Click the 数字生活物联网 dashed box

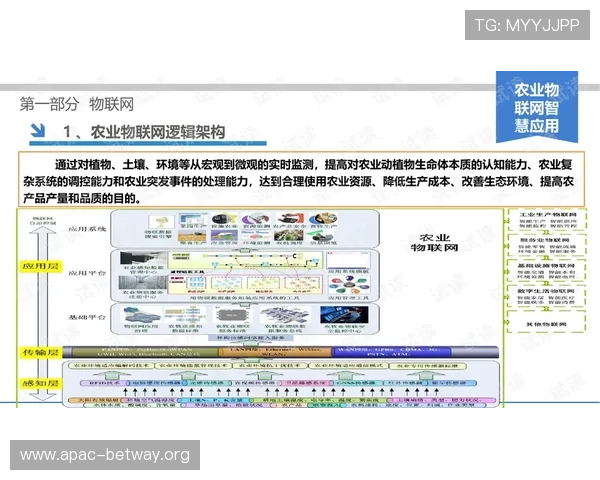coord(548,296)
